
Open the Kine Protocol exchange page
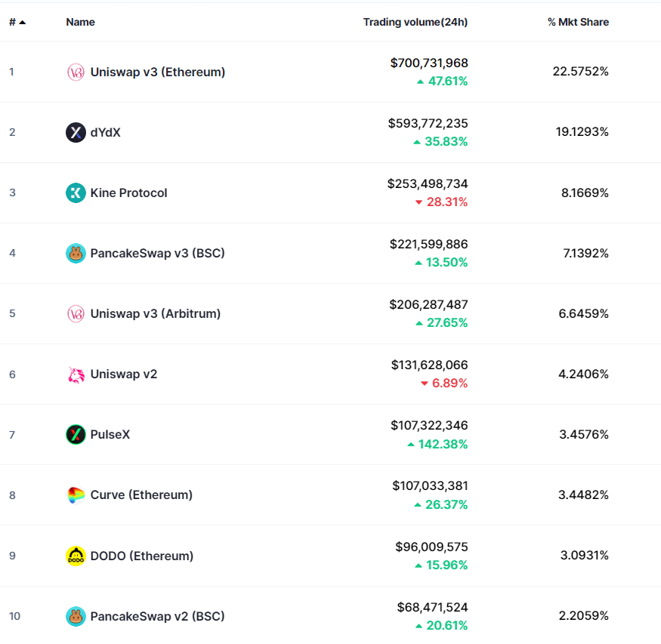tap(128, 193)
